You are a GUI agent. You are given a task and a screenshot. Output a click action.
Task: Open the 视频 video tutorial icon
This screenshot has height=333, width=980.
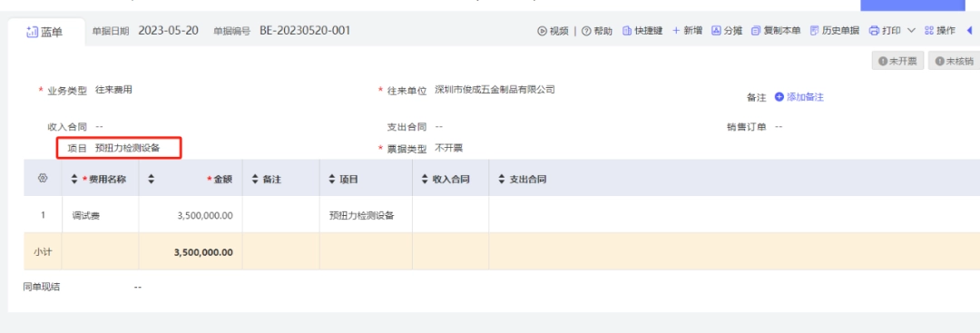point(542,31)
